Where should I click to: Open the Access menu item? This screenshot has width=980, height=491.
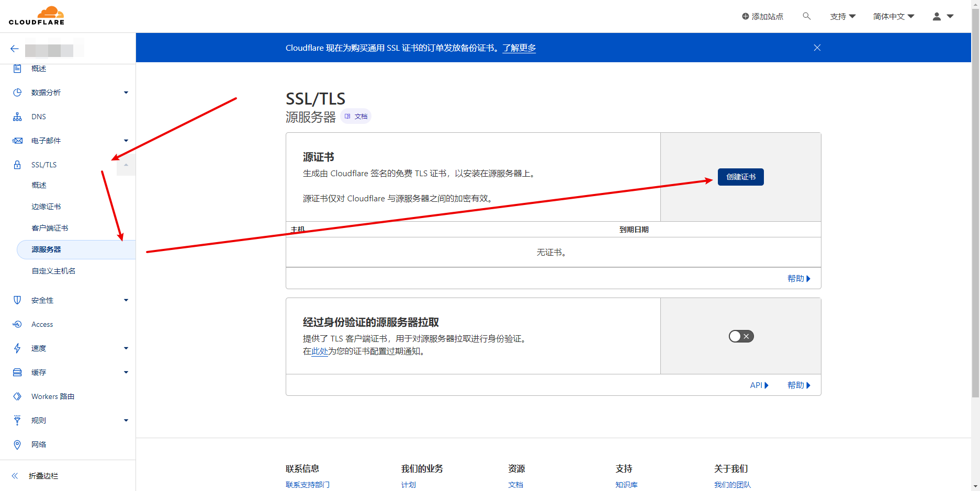(x=42, y=324)
